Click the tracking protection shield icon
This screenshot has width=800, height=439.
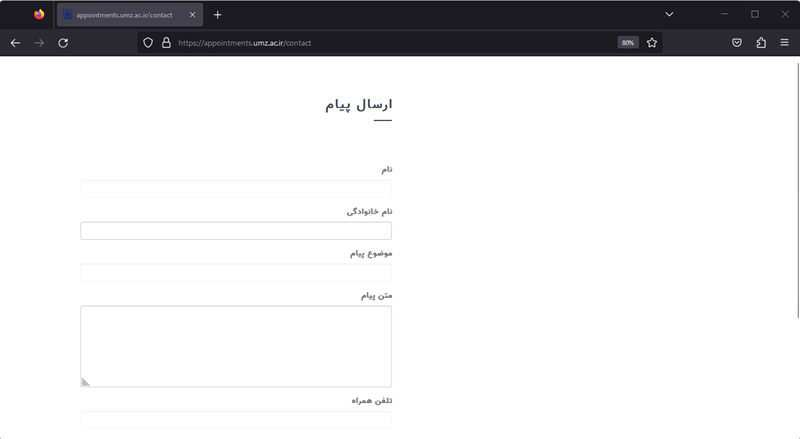pyautogui.click(x=148, y=43)
